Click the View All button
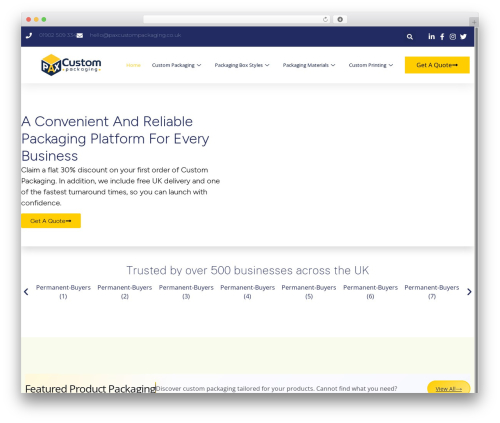 coord(449,388)
